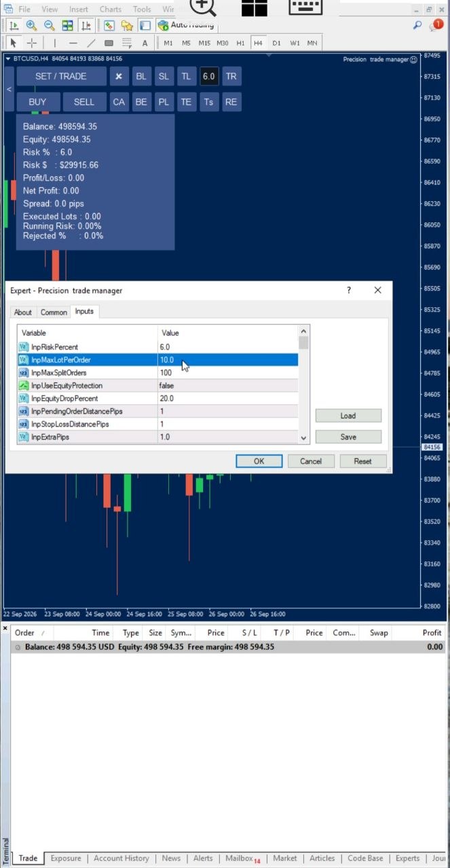Open dialog help question mark
The image size is (450, 868).
click(x=349, y=290)
